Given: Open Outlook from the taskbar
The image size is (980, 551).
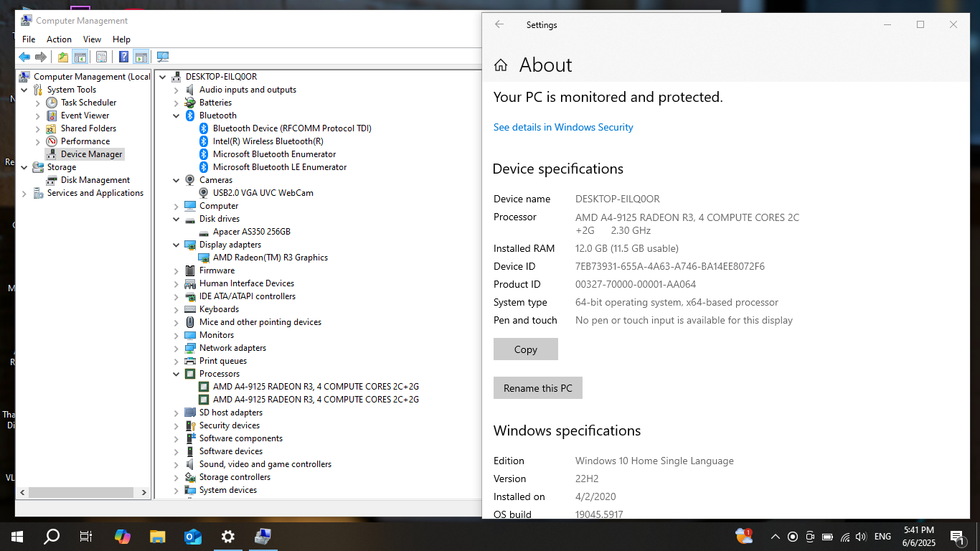Looking at the screenshot, I should pos(193,536).
